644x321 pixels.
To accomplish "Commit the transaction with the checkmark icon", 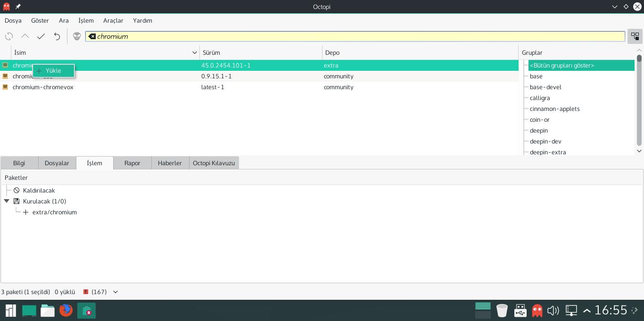I will coord(41,36).
